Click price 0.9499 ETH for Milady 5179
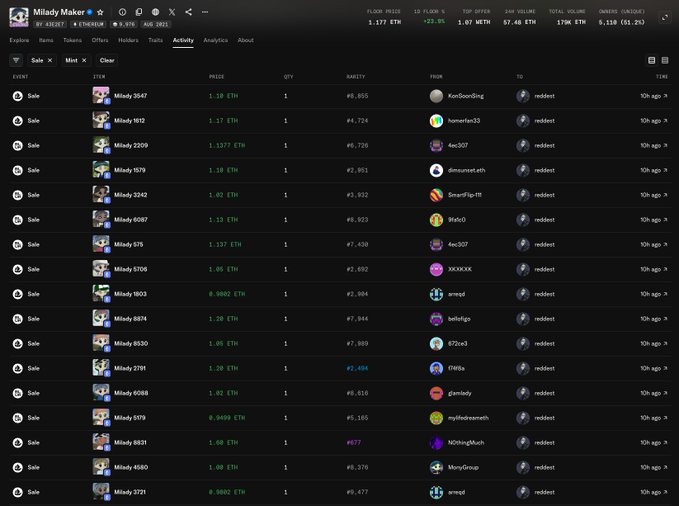This screenshot has width=679, height=506. tap(227, 418)
